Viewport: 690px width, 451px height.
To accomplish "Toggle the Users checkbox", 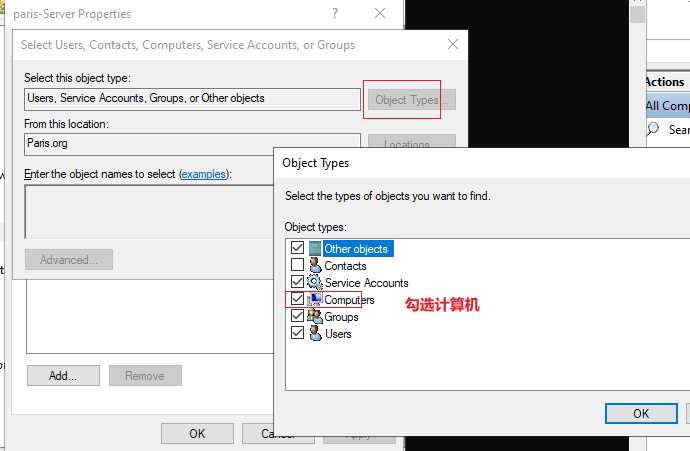I will [297, 333].
